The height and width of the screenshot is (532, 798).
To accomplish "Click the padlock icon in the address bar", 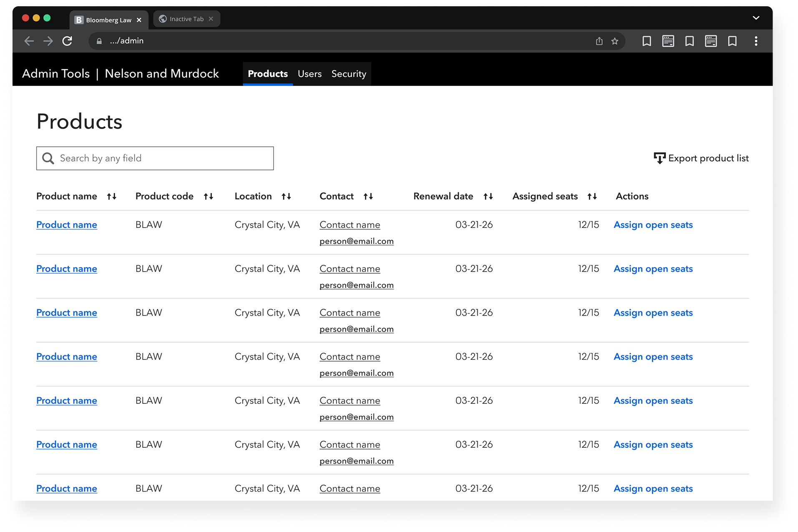I will coord(99,41).
